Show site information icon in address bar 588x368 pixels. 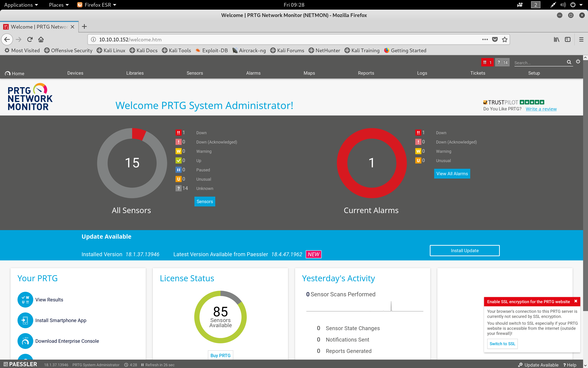[x=93, y=39]
